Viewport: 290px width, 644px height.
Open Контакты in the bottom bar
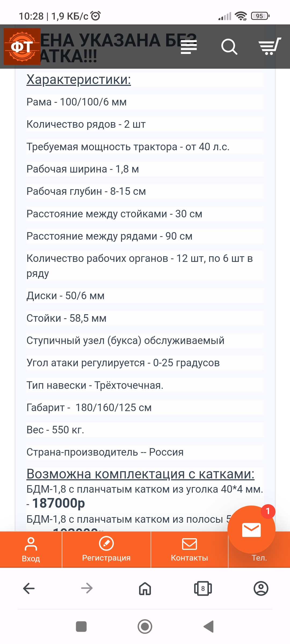click(189, 550)
